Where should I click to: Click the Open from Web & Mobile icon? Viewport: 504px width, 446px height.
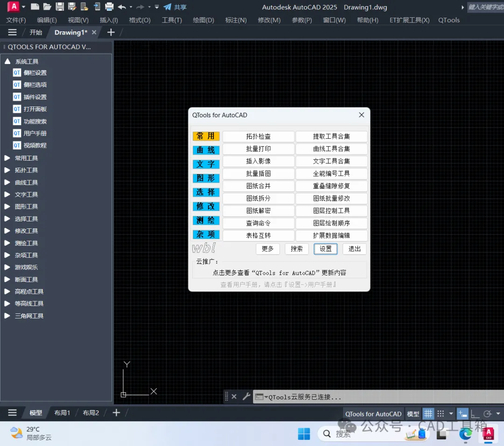coord(84,7)
